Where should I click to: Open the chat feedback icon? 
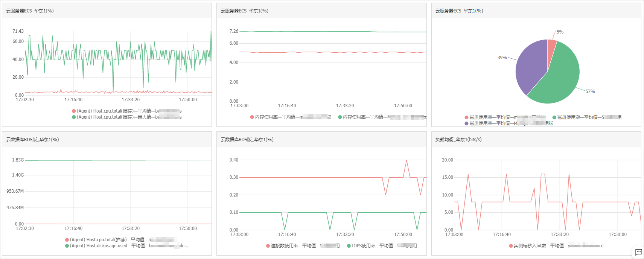point(638,252)
